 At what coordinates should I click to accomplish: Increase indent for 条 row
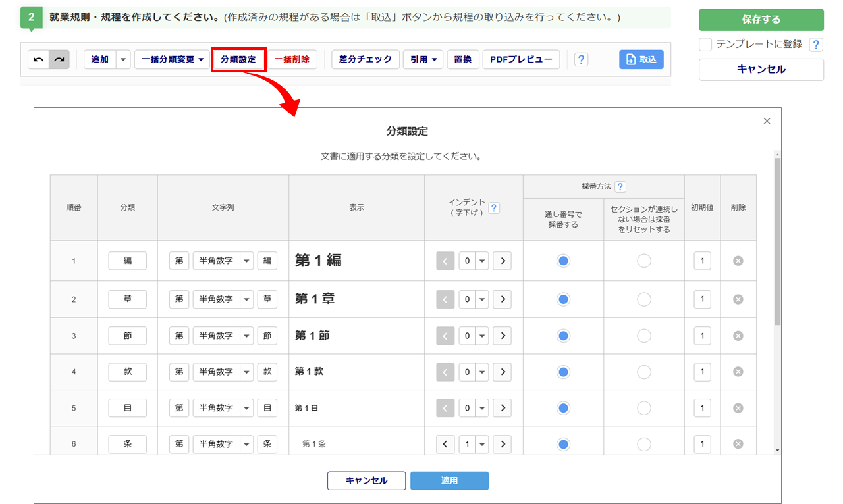[x=502, y=444]
